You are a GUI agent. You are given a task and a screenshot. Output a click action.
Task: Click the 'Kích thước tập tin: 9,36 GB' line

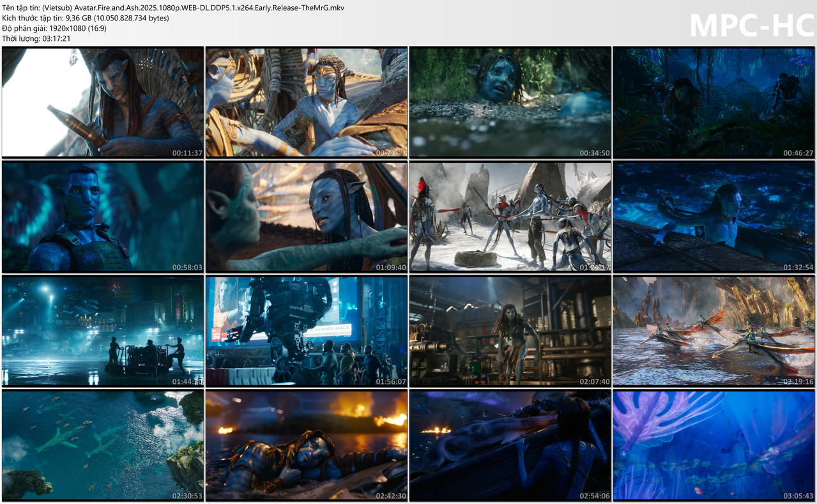pyautogui.click(x=86, y=18)
